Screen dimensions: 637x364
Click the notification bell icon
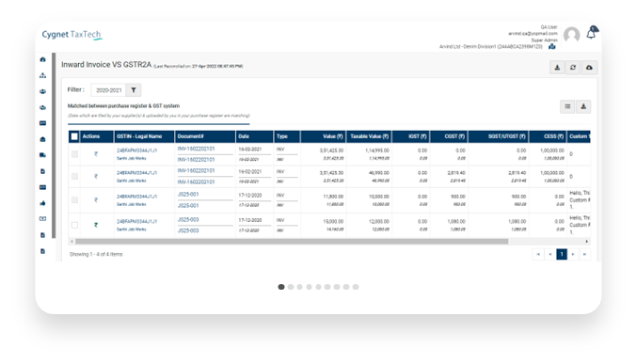[592, 33]
